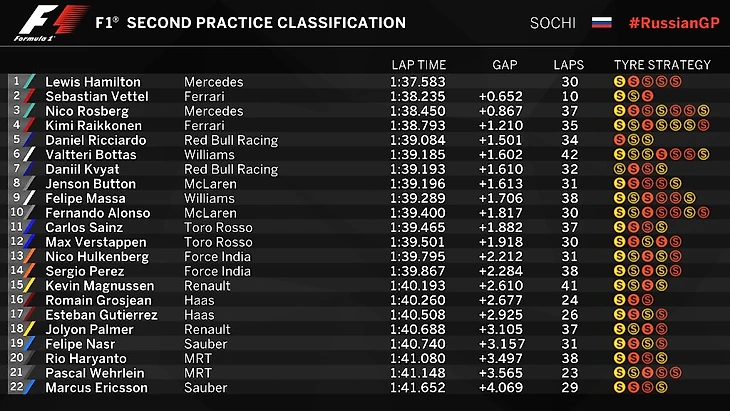Click last tyre icon in Alonso's row

click(704, 213)
